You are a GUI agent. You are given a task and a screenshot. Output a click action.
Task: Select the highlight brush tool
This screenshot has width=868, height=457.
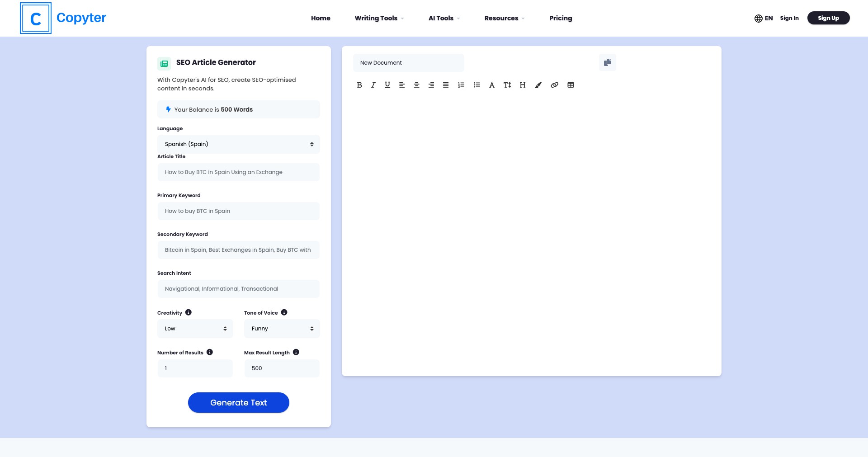click(538, 85)
